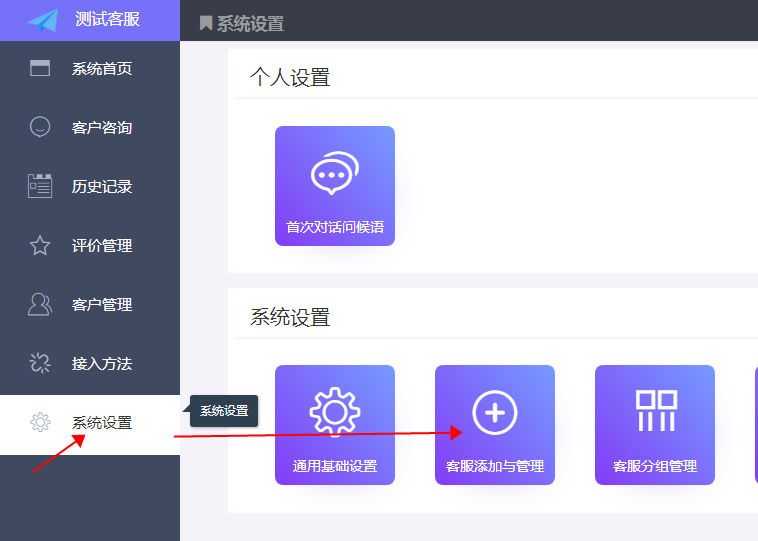
Task: Click the 系统设置 tooltip popup
Action: [x=224, y=411]
